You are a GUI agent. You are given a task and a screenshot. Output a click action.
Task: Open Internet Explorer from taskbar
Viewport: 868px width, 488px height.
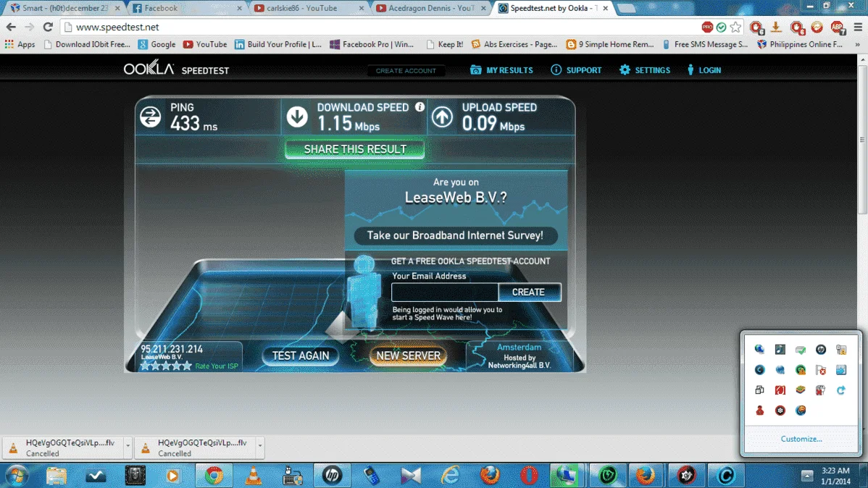(450, 475)
